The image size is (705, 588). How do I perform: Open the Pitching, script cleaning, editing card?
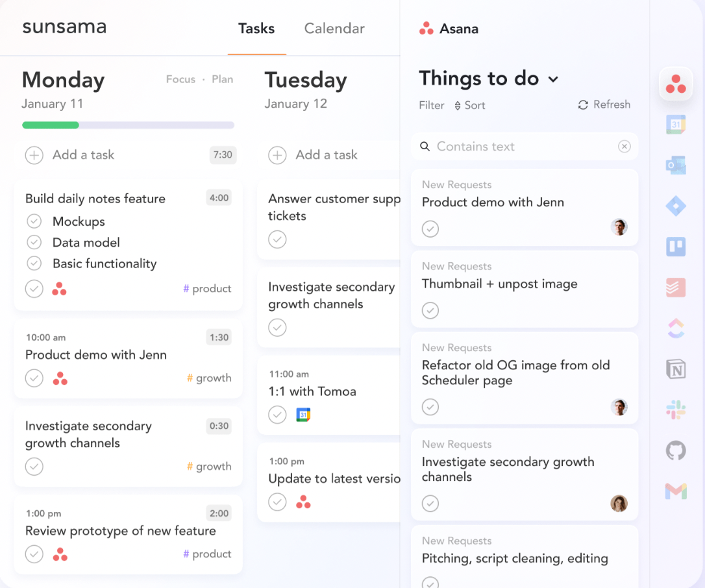(525, 557)
